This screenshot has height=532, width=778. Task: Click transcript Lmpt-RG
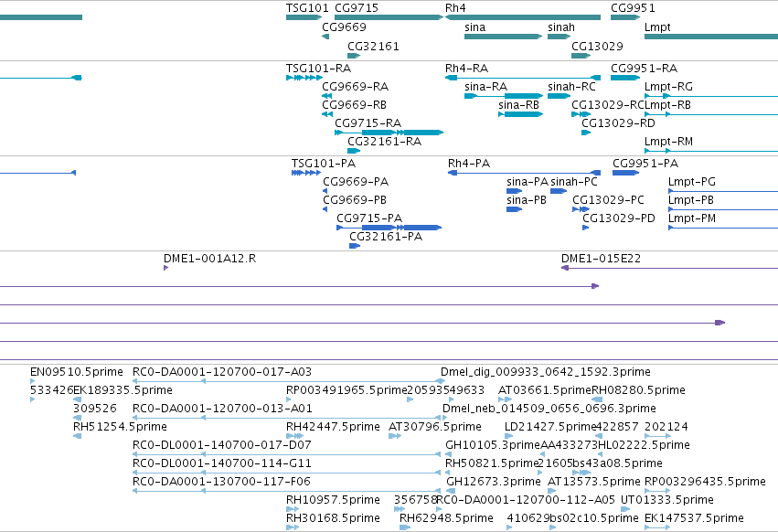click(x=711, y=96)
